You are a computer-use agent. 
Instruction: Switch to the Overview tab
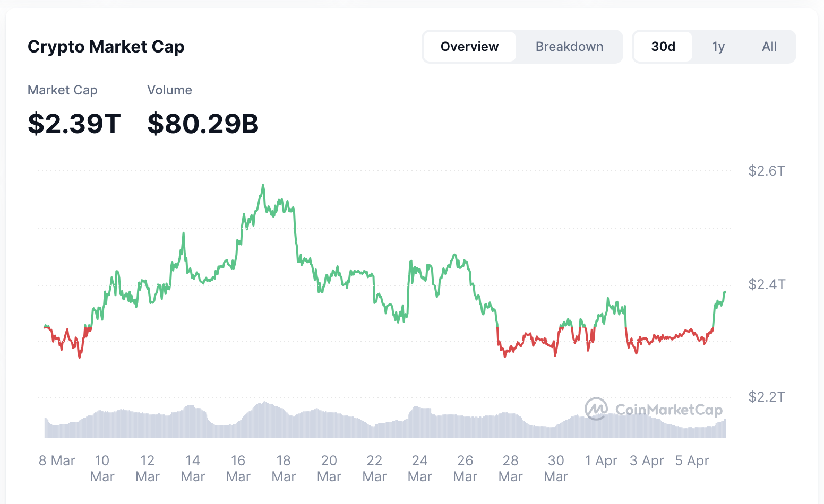click(469, 46)
